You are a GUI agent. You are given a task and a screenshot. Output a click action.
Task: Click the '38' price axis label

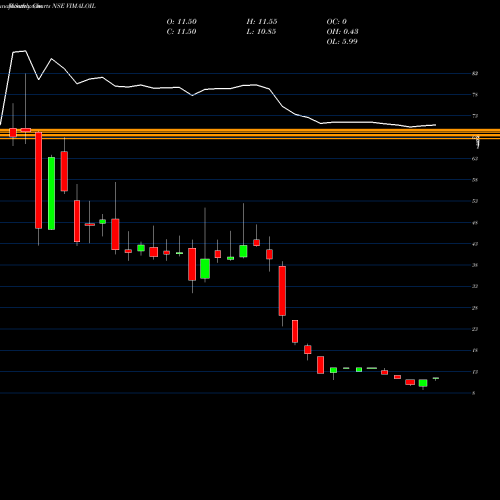click(x=475, y=265)
